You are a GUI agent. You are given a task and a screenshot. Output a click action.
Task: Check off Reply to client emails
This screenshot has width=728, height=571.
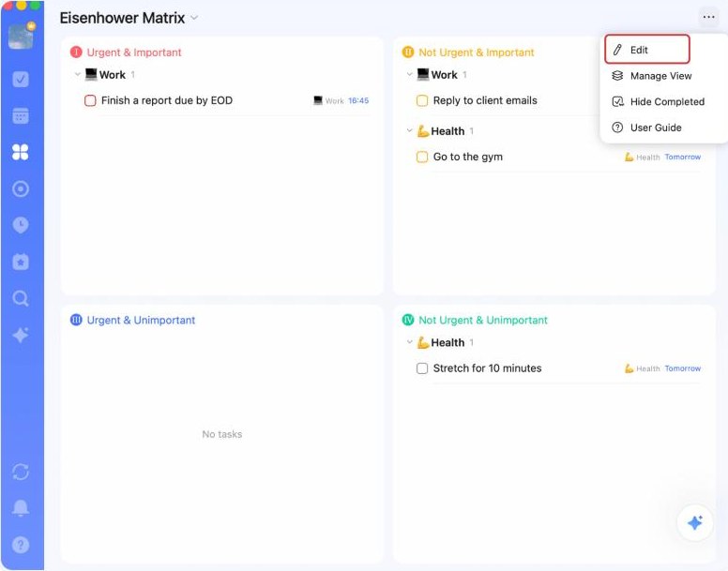point(422,100)
